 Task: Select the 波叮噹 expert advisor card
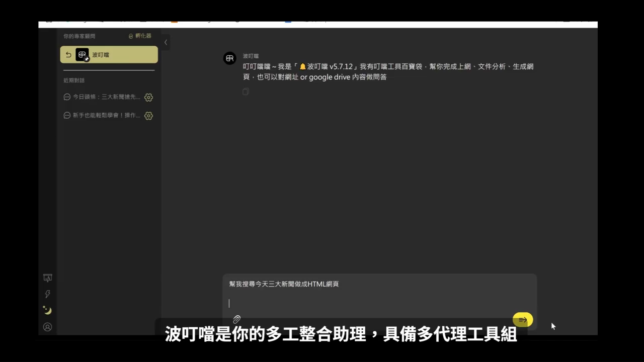pyautogui.click(x=109, y=55)
